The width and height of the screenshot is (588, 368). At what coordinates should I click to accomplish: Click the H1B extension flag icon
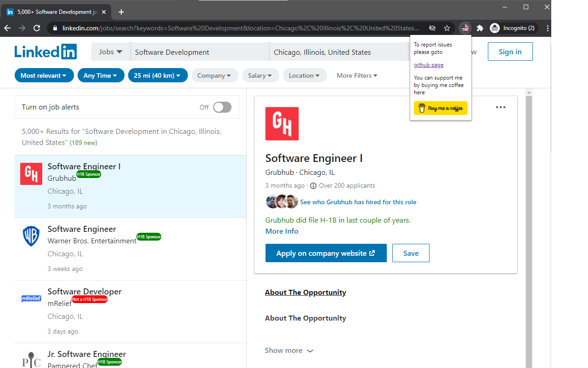[x=465, y=28]
